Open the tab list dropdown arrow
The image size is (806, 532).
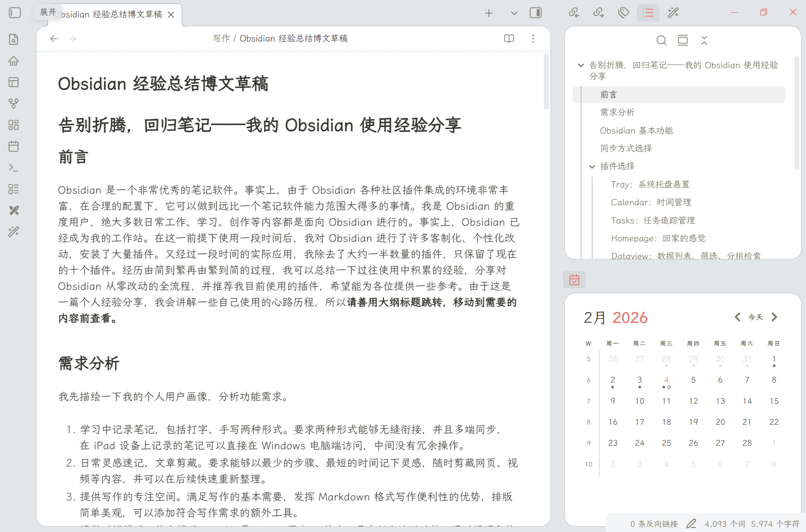(x=514, y=13)
